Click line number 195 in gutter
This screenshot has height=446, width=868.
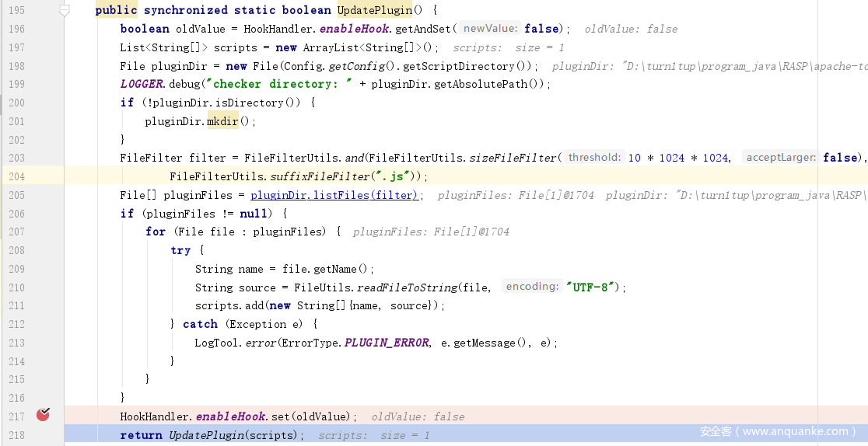point(16,10)
